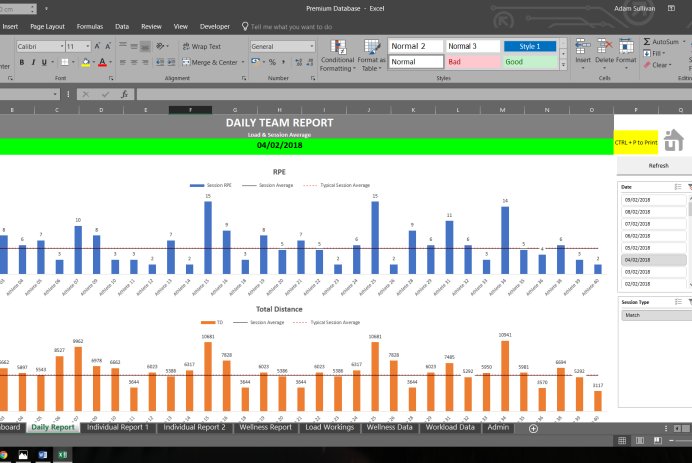Add a new sheet with plus button
Viewport: 692px width, 463px height.
[x=533, y=429]
